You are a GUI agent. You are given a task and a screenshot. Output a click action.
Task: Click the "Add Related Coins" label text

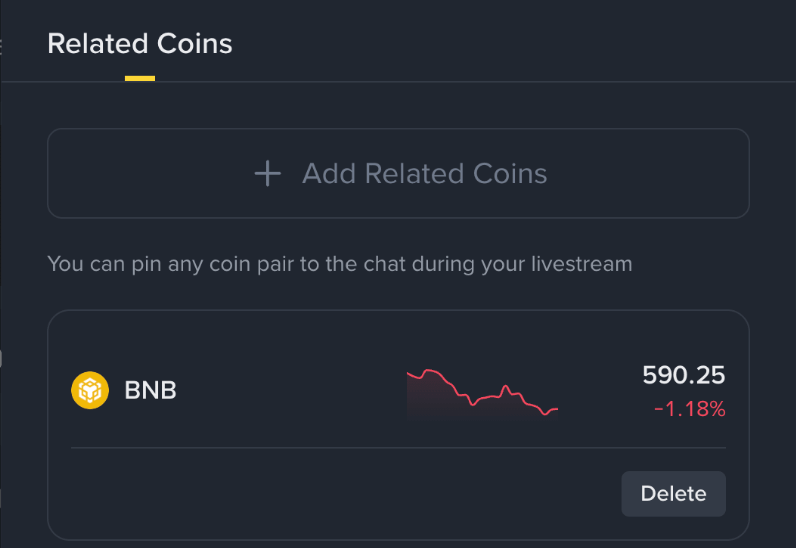424,174
